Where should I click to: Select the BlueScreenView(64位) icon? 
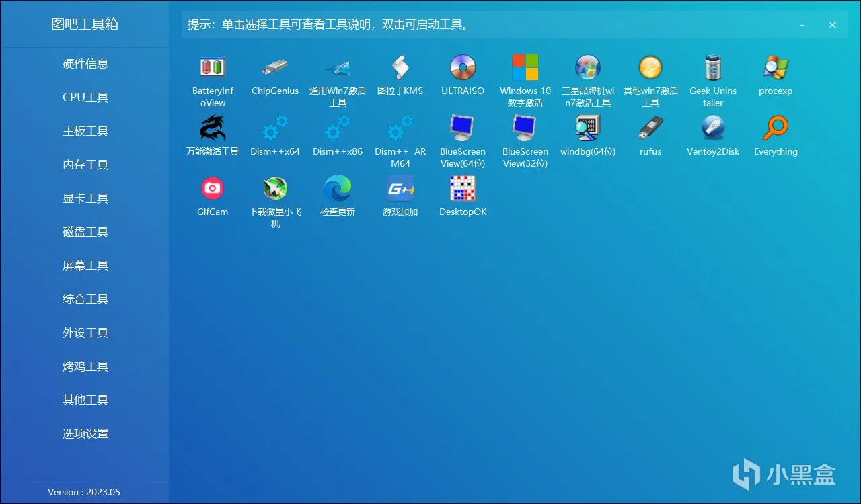coord(463,128)
